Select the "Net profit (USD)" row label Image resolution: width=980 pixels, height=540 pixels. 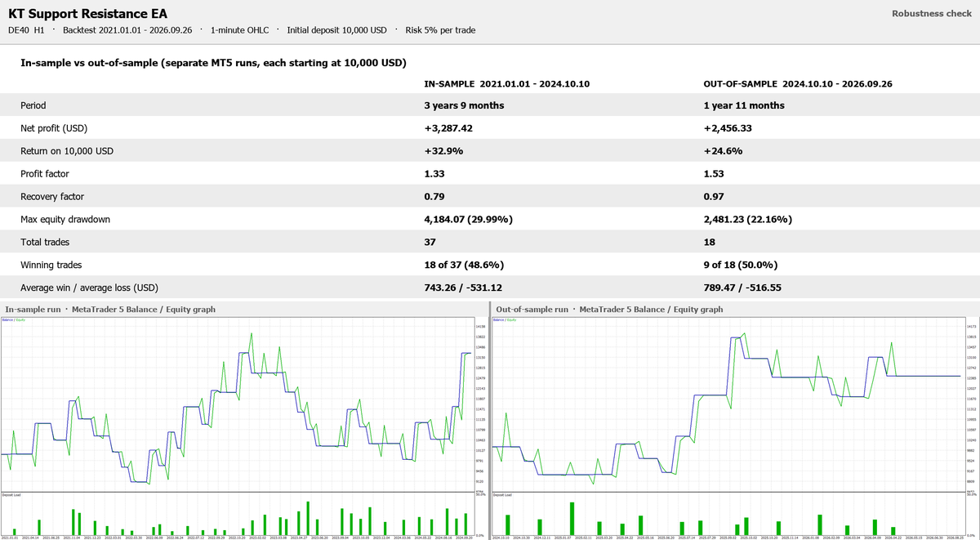pos(54,128)
